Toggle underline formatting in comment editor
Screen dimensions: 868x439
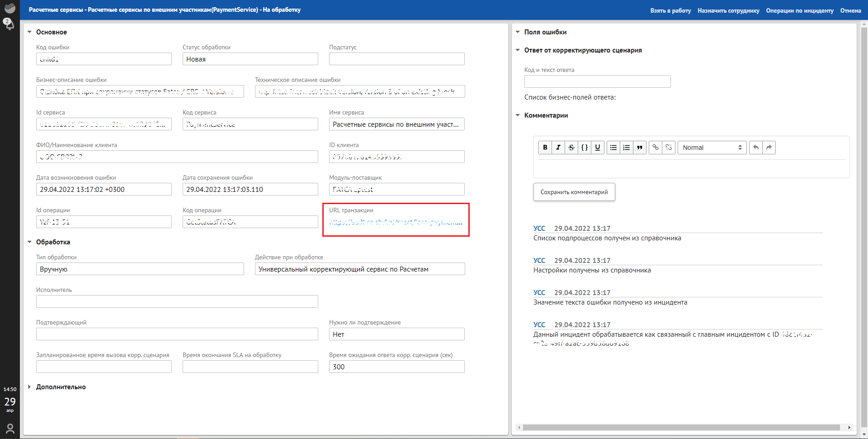click(x=598, y=148)
